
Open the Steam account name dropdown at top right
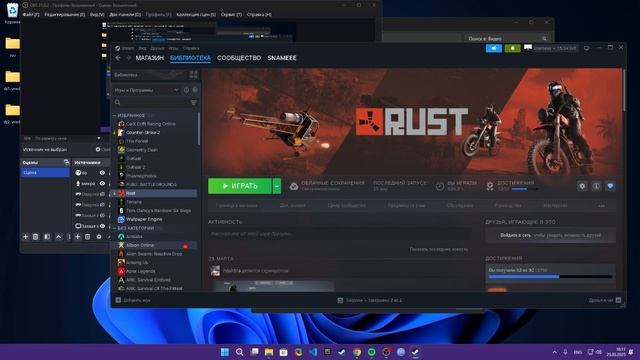(x=555, y=48)
